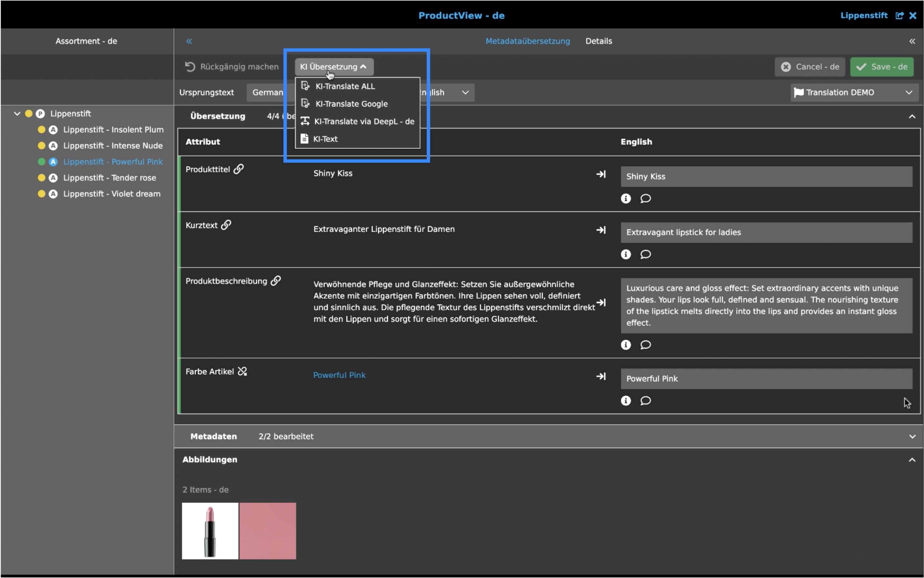Image resolution: width=924 pixels, height=578 pixels.
Task: Collapse the Abbildungen section
Action: pyautogui.click(x=912, y=460)
